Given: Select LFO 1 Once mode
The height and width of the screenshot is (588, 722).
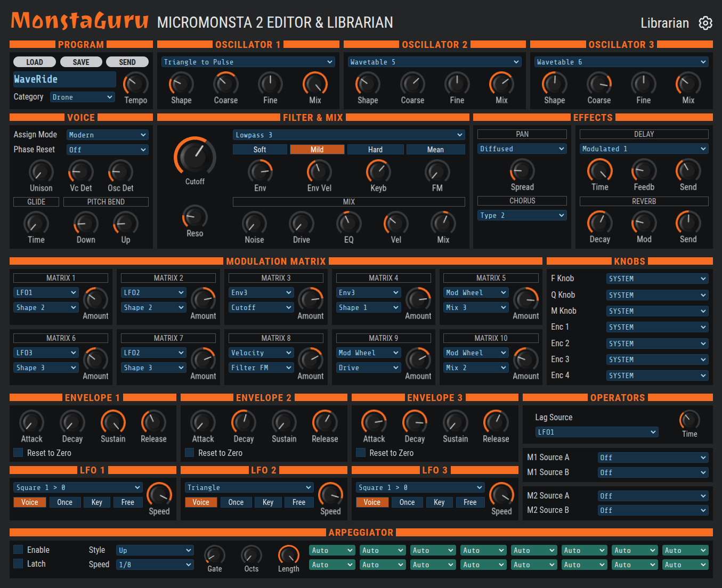Looking at the screenshot, I should (x=65, y=502).
